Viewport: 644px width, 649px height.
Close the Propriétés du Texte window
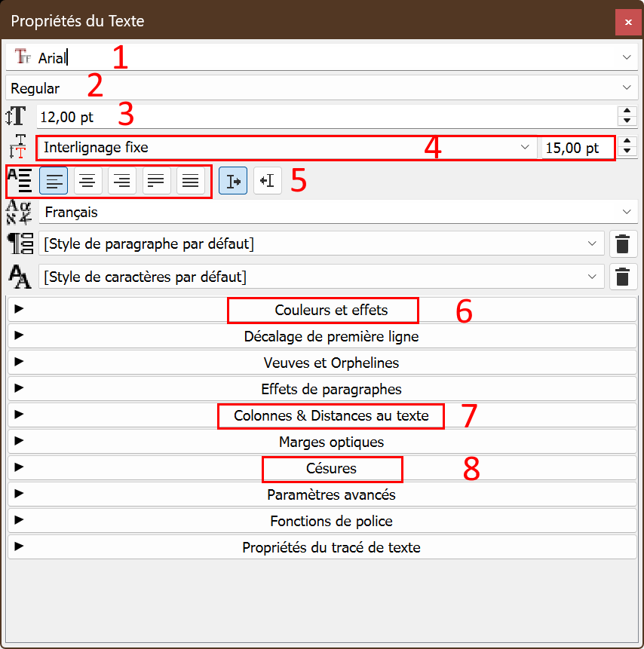tap(627, 22)
